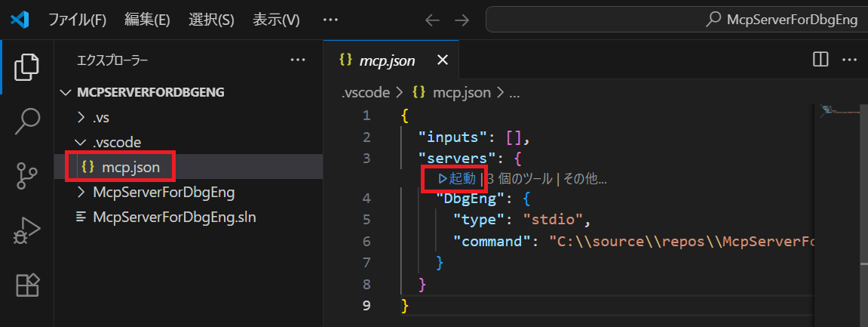This screenshot has height=327, width=868.
Task: Open the 表示(V) menu
Action: coord(276,20)
